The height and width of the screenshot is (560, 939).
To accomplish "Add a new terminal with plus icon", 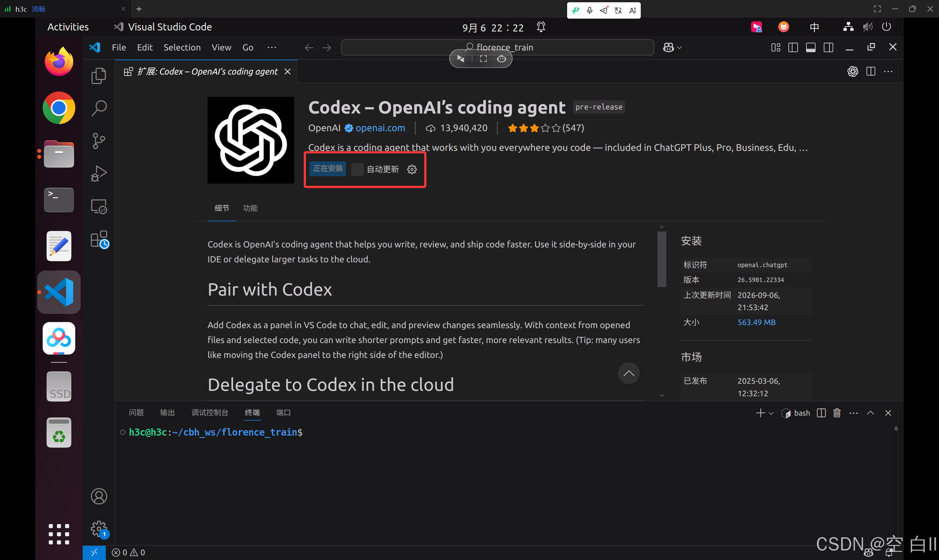I will 760,413.
